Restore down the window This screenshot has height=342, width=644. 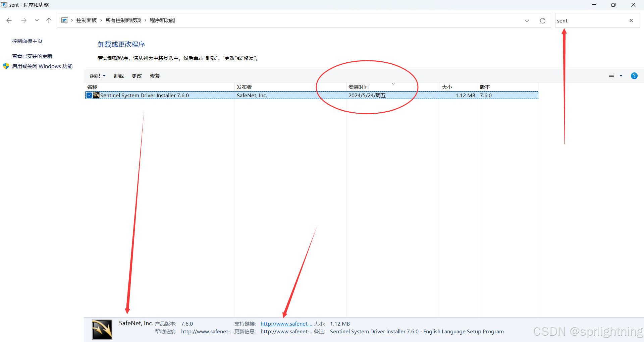click(613, 5)
